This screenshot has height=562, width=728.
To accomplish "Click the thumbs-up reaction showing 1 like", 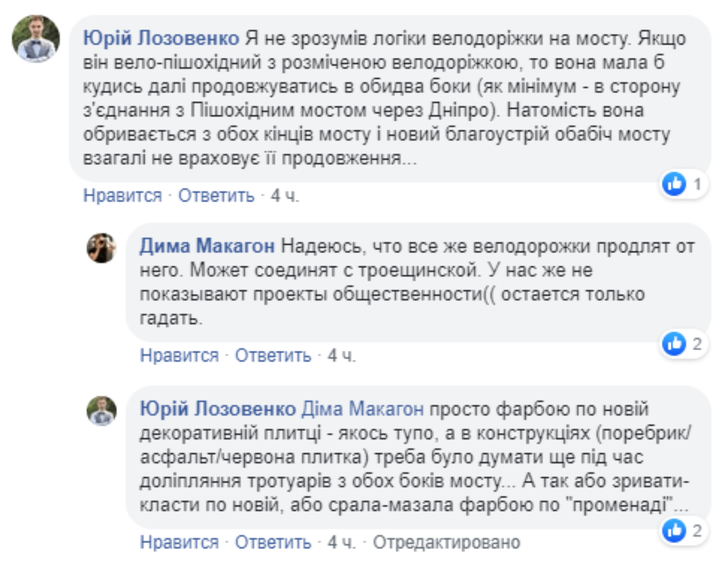I will [x=674, y=184].
